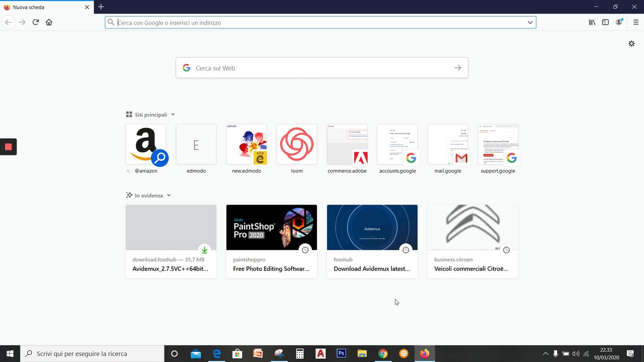This screenshot has width=644, height=362.
Task: Close the Nuova scheda tab
Action: pos(87,7)
